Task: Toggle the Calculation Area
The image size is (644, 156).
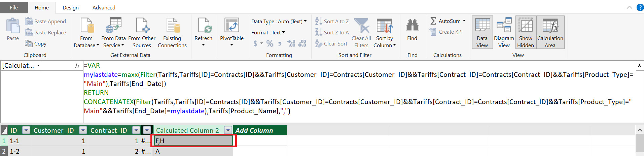Action: coord(550,32)
